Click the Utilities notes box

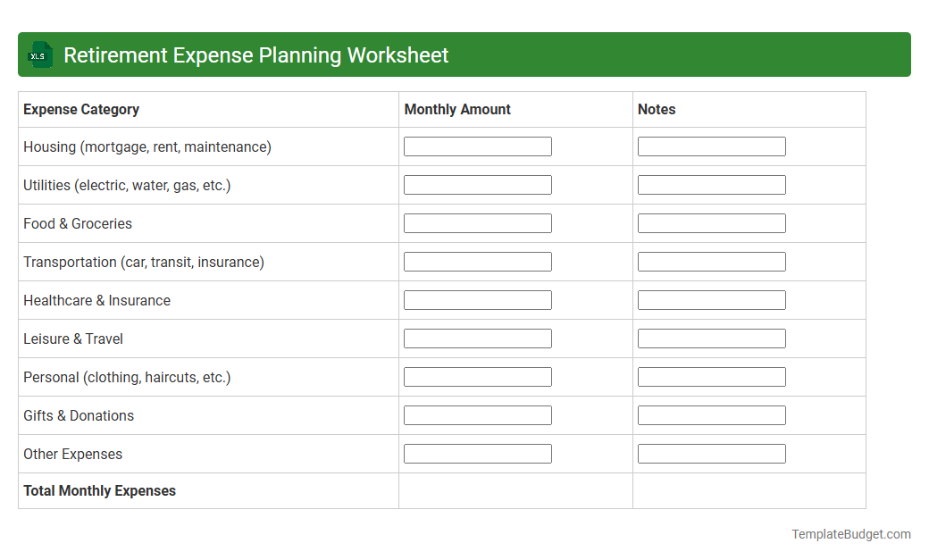pyautogui.click(x=711, y=184)
